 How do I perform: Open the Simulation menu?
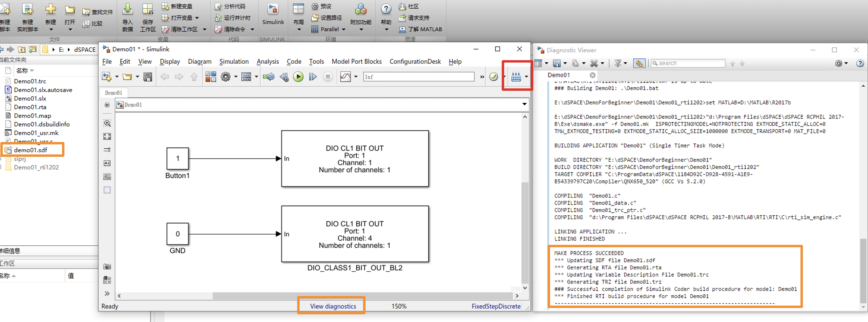click(x=234, y=61)
